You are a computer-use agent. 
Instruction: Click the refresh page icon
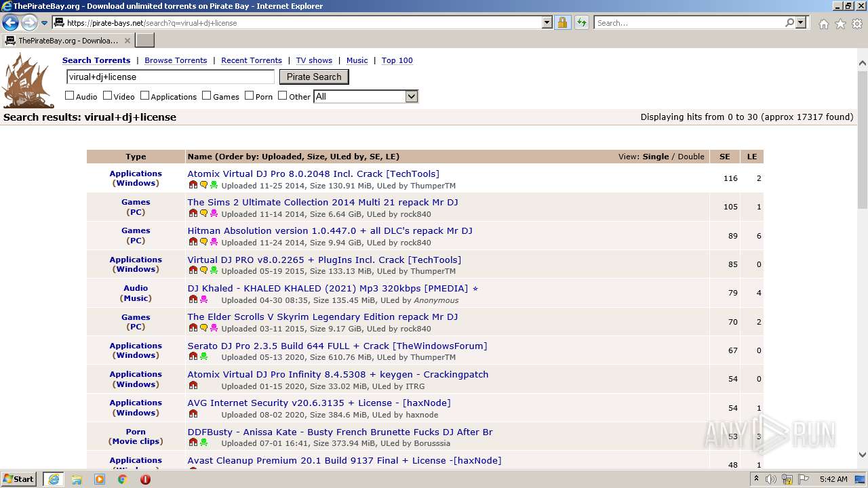[582, 22]
